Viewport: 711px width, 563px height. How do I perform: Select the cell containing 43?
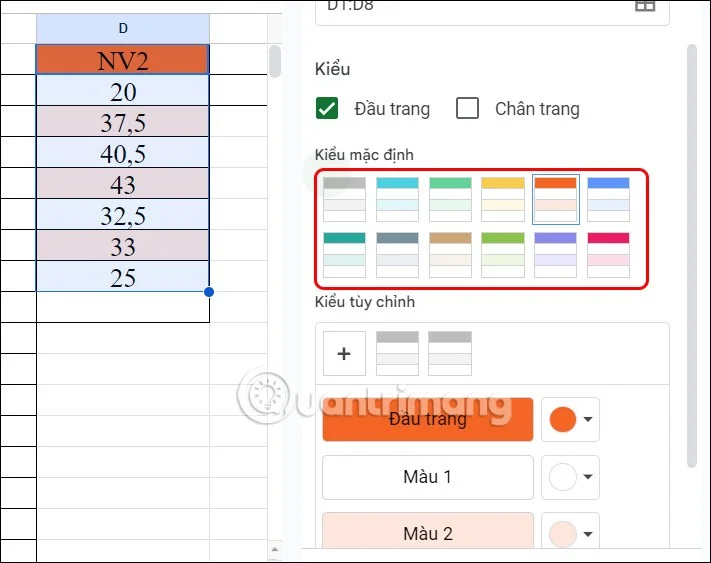tap(123, 183)
